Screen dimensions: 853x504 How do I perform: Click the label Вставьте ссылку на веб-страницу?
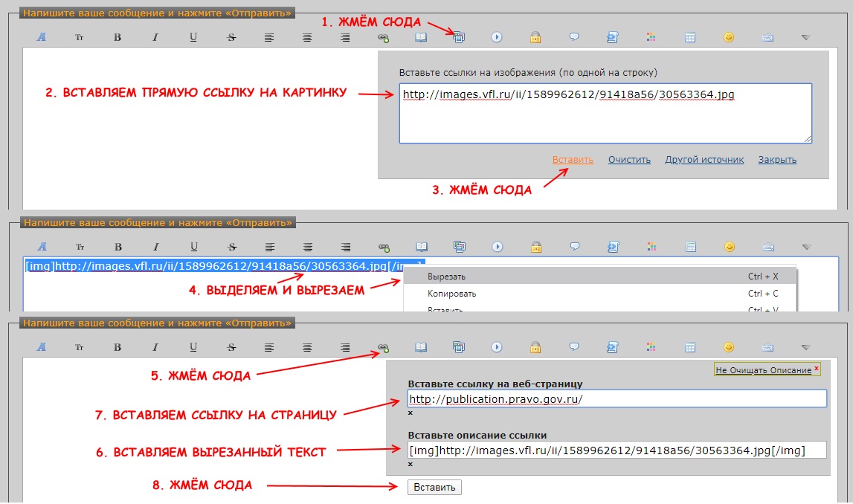495,384
